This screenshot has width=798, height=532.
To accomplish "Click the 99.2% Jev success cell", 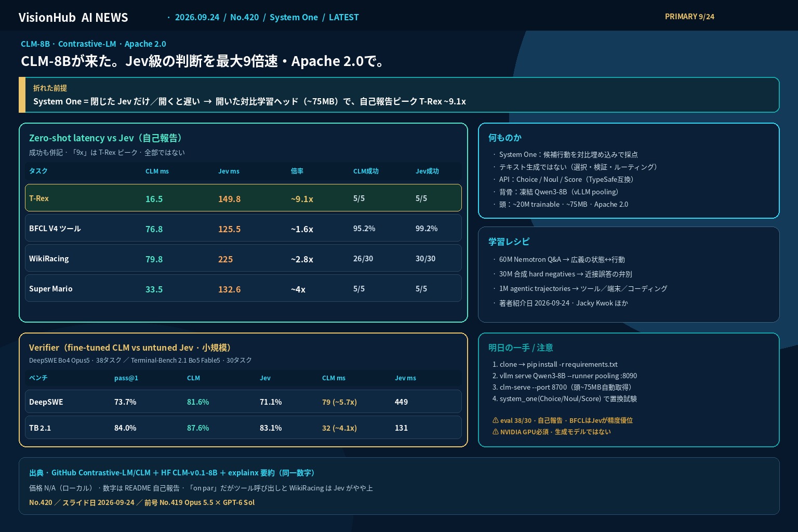I will click(x=427, y=229).
